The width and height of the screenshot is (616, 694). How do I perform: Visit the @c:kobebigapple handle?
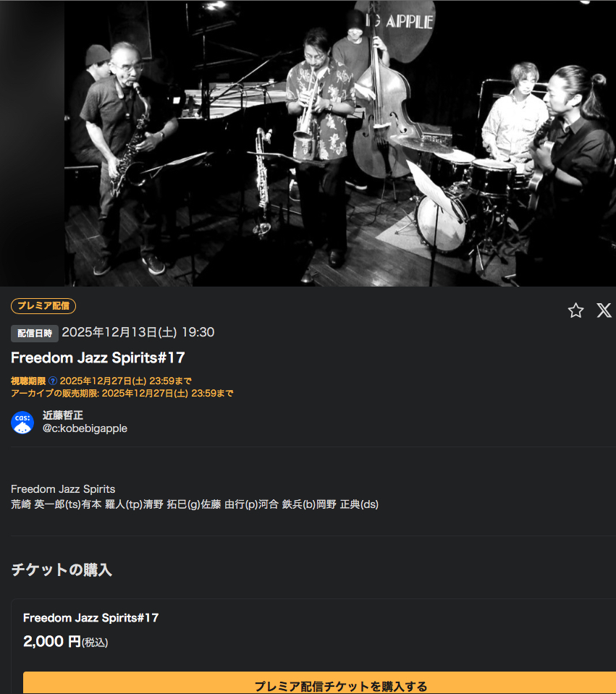pyautogui.click(x=85, y=428)
